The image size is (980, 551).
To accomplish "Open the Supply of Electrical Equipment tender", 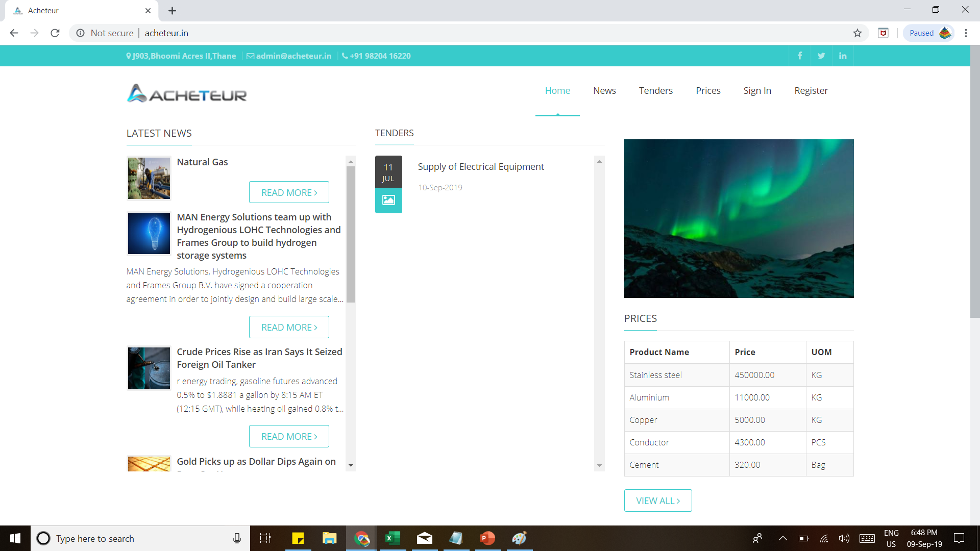I will (481, 167).
